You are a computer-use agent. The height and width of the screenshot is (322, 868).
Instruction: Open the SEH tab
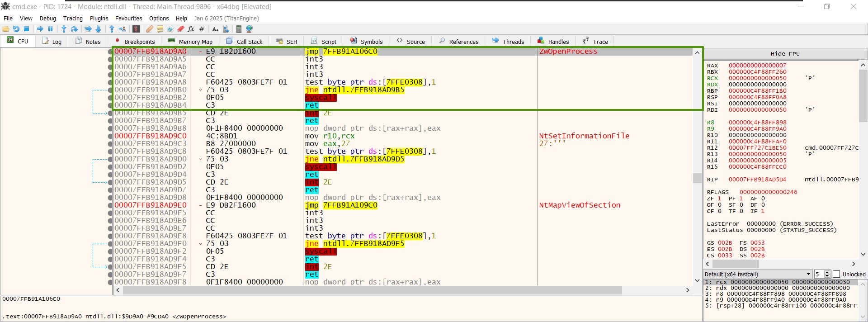[x=286, y=42]
